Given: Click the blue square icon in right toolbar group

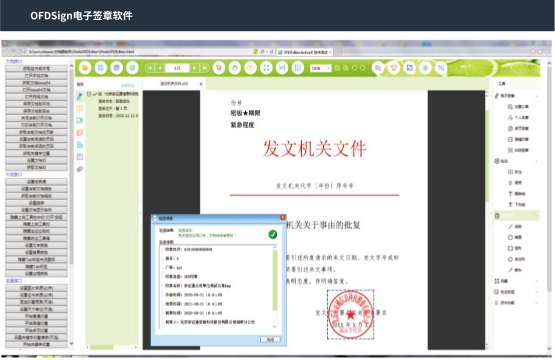Looking at the screenshot, I should (x=410, y=68).
